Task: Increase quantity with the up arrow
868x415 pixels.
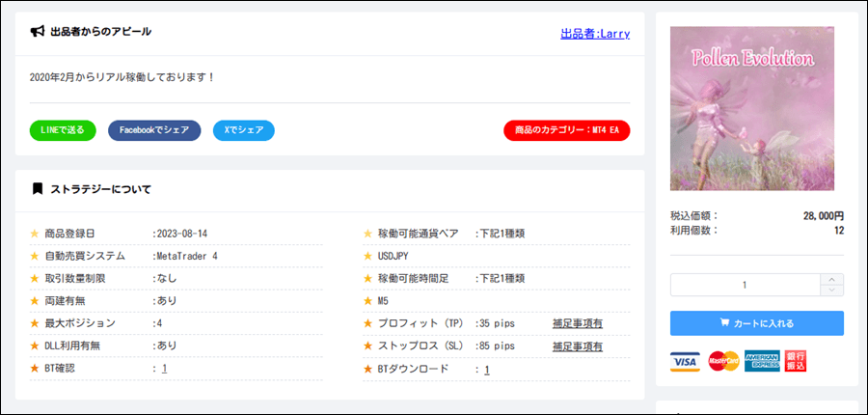Action: (x=831, y=280)
